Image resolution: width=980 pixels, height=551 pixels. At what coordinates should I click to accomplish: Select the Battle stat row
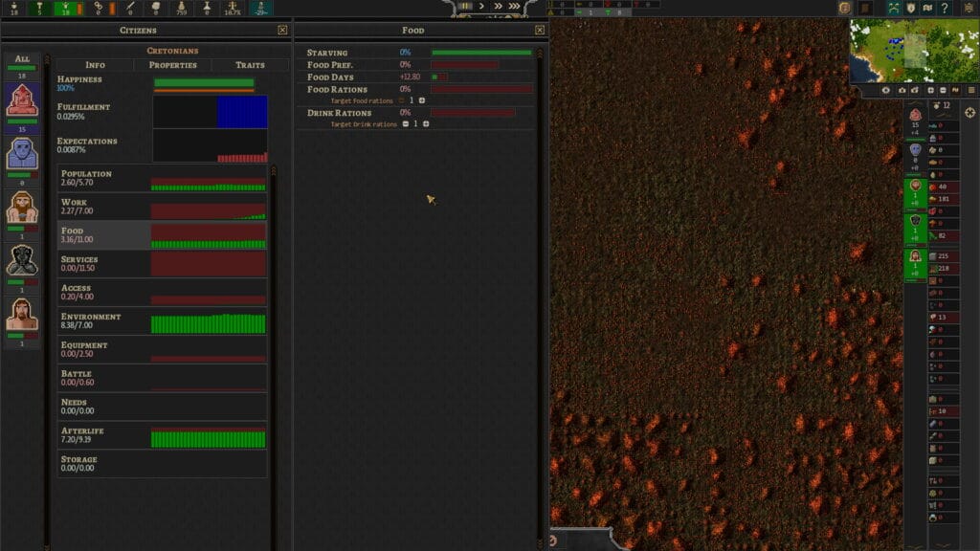click(x=163, y=378)
